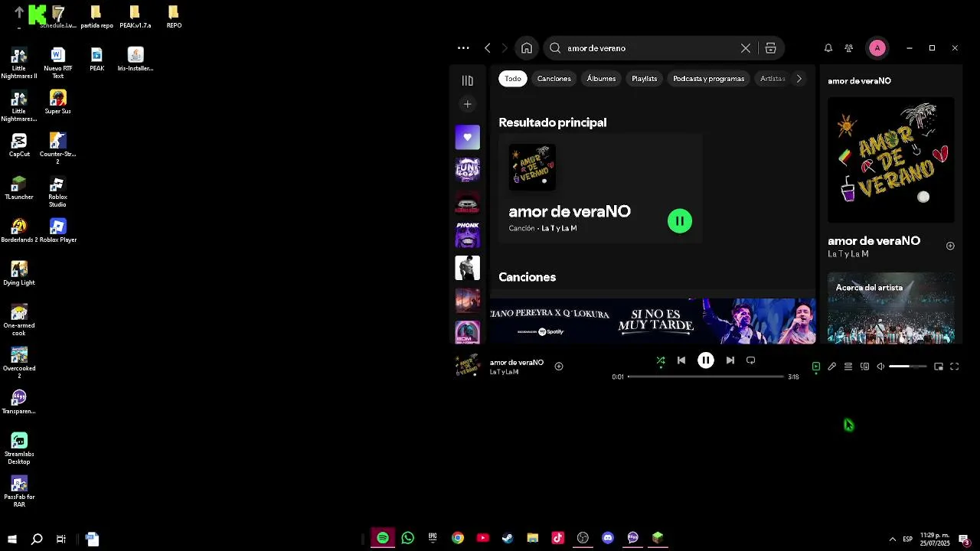Toggle repeat mode
Screen dimensions: 980x551
pos(751,360)
